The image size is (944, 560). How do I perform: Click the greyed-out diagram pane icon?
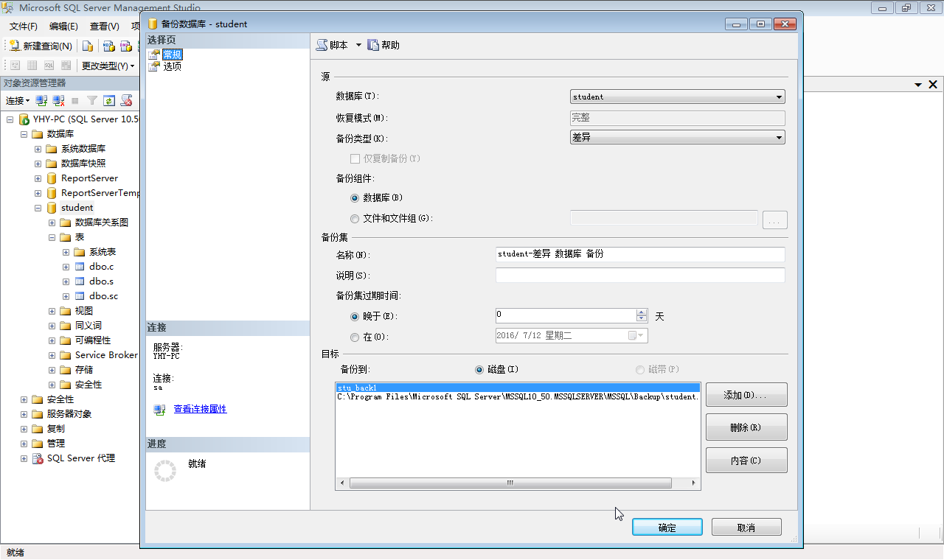click(x=15, y=66)
